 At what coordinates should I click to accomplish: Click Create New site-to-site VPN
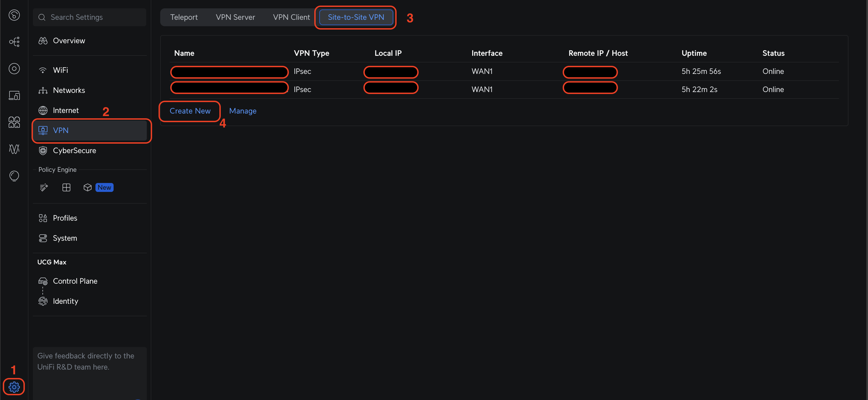tap(190, 111)
